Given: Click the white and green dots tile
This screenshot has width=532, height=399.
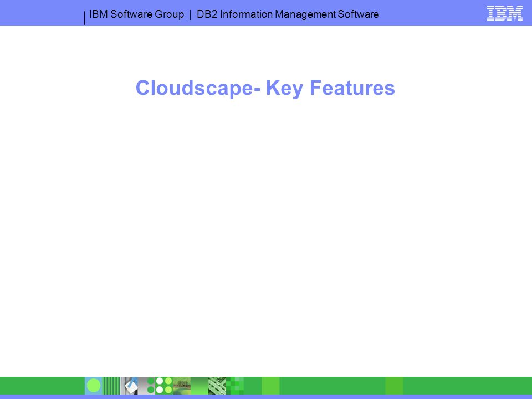Looking at the screenshot, I should coord(164,386).
